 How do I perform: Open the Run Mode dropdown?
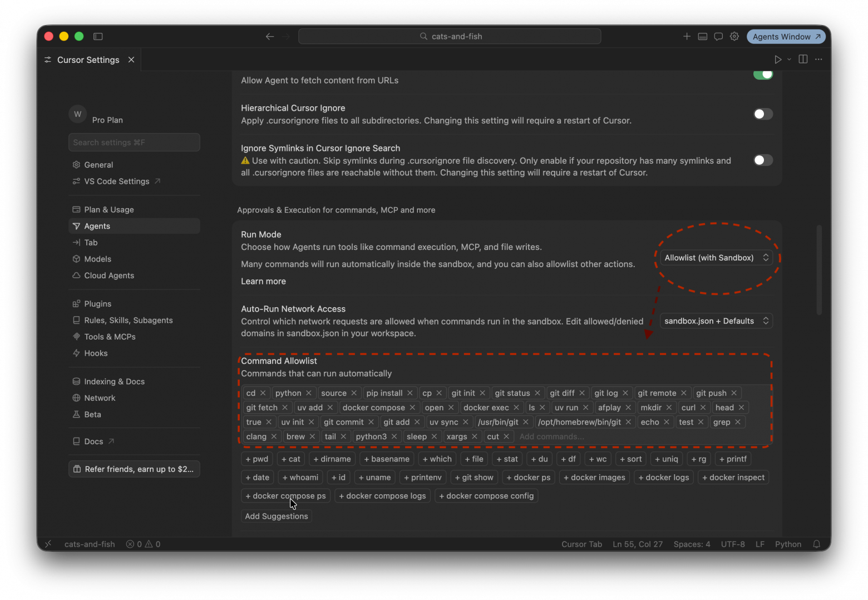point(717,258)
